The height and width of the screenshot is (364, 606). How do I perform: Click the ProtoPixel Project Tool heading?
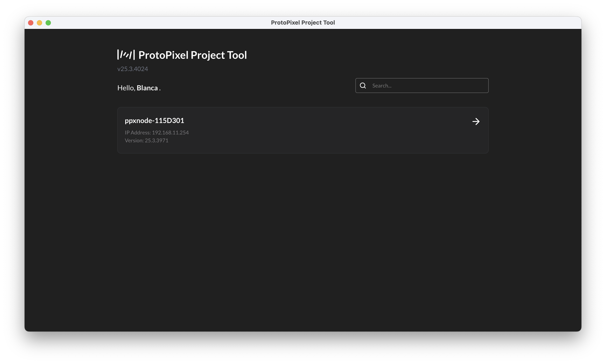click(x=192, y=54)
